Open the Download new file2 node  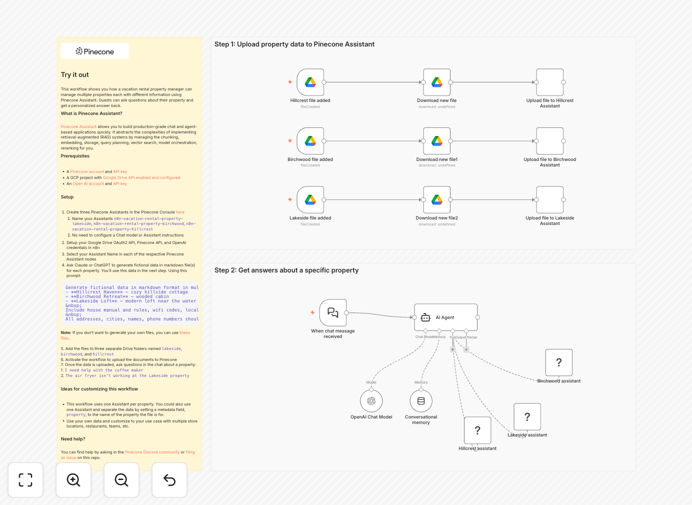(436, 200)
